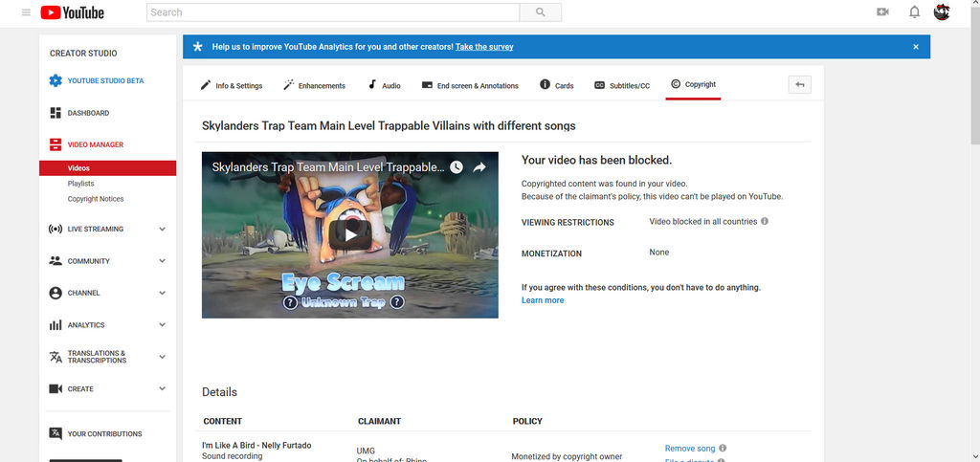980x462 pixels.
Task: Click the YouTube logo
Action: pyautogui.click(x=73, y=12)
